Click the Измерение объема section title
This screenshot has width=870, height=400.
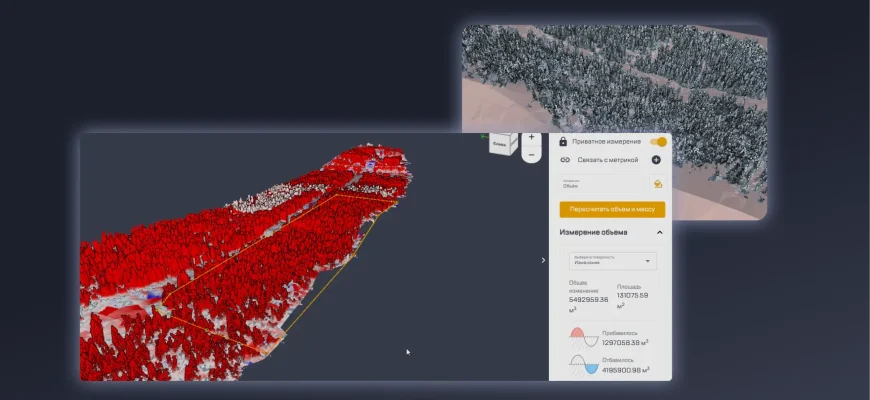click(x=594, y=233)
